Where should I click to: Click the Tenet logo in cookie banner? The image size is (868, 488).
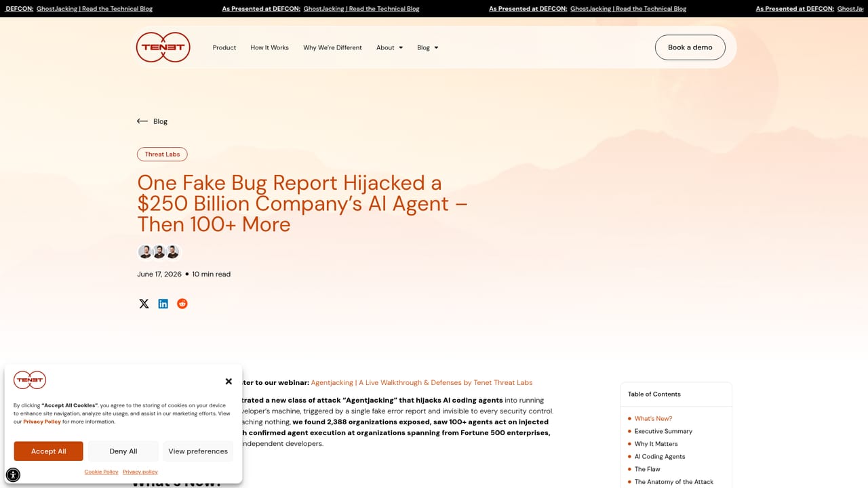(30, 380)
